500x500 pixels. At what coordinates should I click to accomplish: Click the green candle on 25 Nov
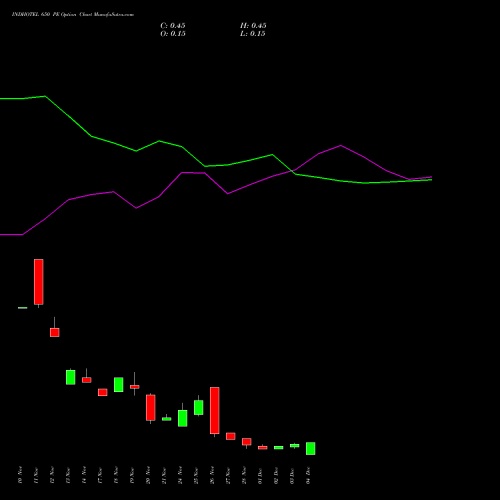[x=199, y=407]
